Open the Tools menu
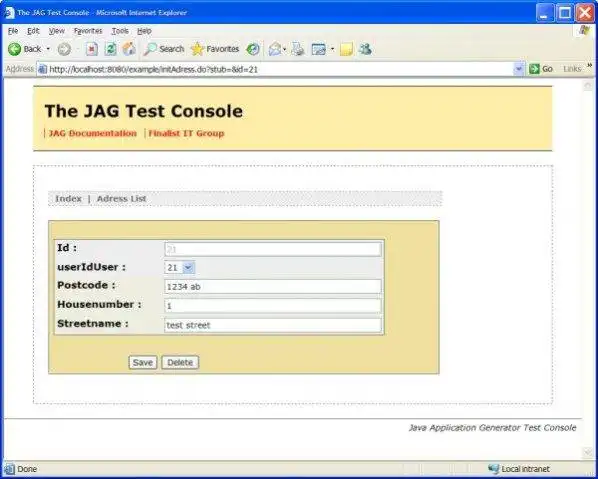Viewport: 598px width, 479px height. click(120, 31)
